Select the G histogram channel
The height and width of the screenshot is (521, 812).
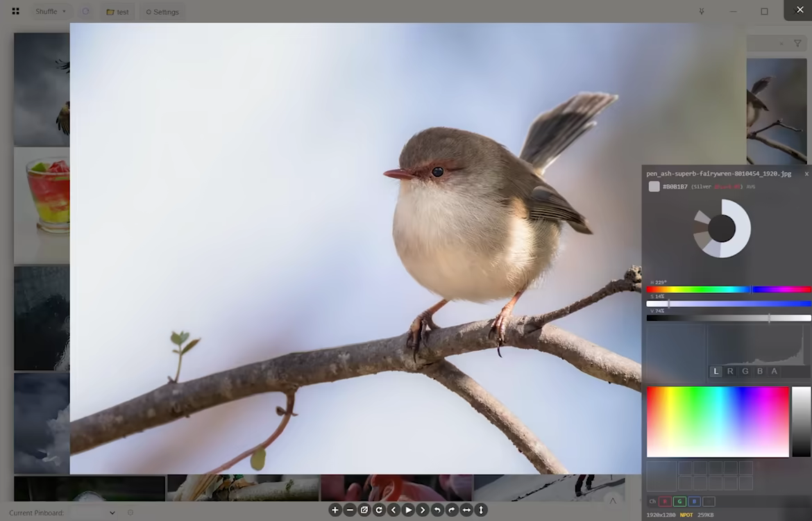tap(745, 371)
